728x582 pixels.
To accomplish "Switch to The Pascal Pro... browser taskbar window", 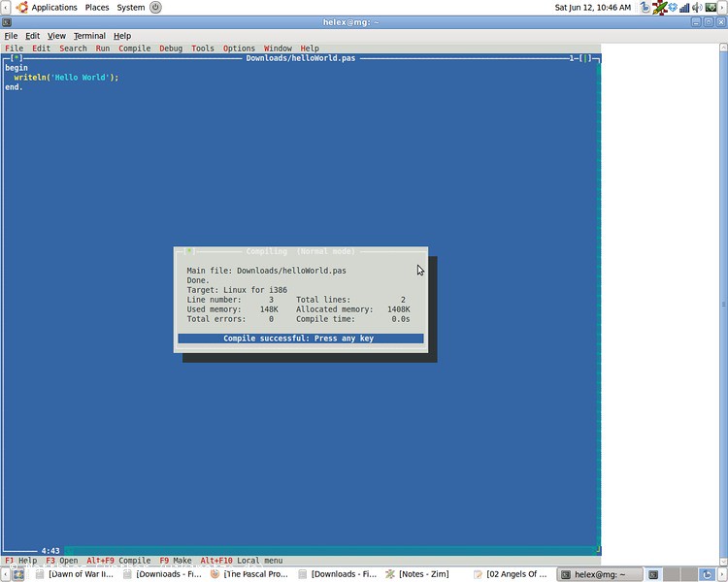I will 249,574.
